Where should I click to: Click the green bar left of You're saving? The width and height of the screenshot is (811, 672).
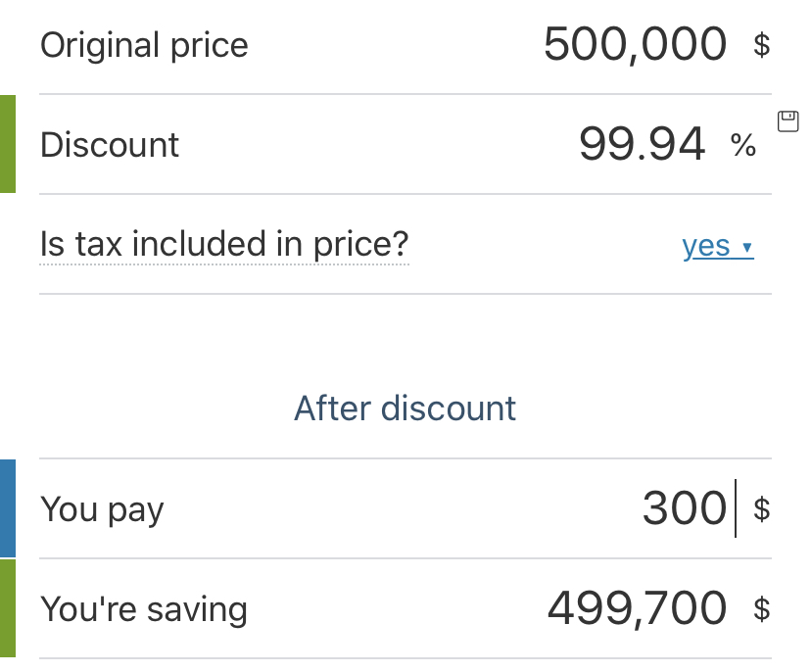7,608
